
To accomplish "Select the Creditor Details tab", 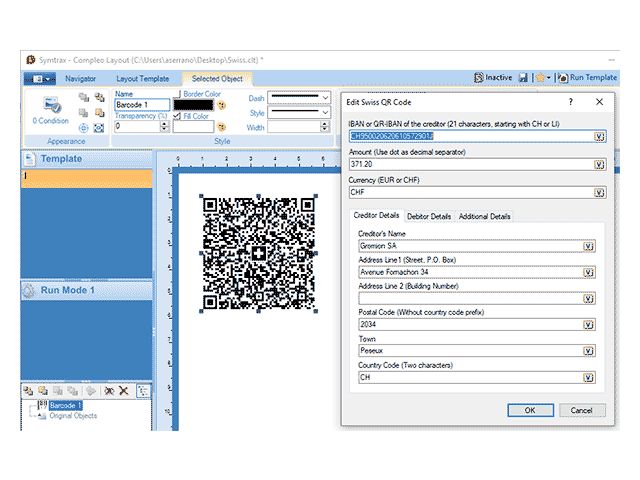I will (x=376, y=216).
